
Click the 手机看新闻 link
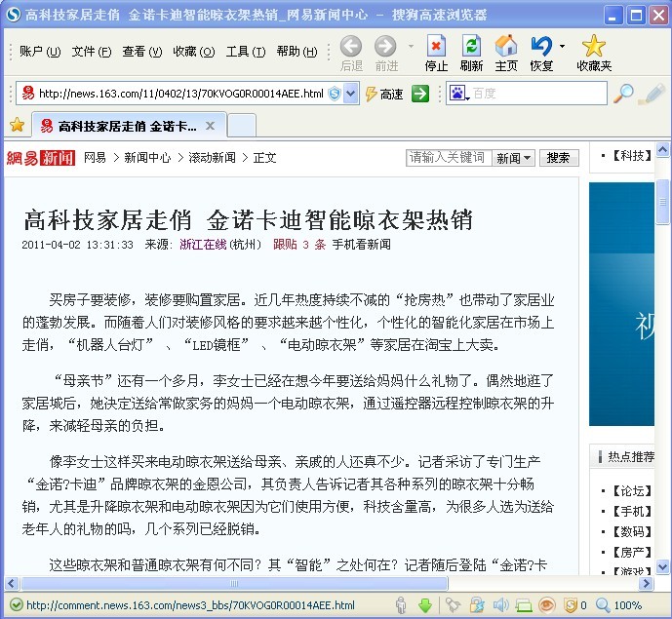361,244
